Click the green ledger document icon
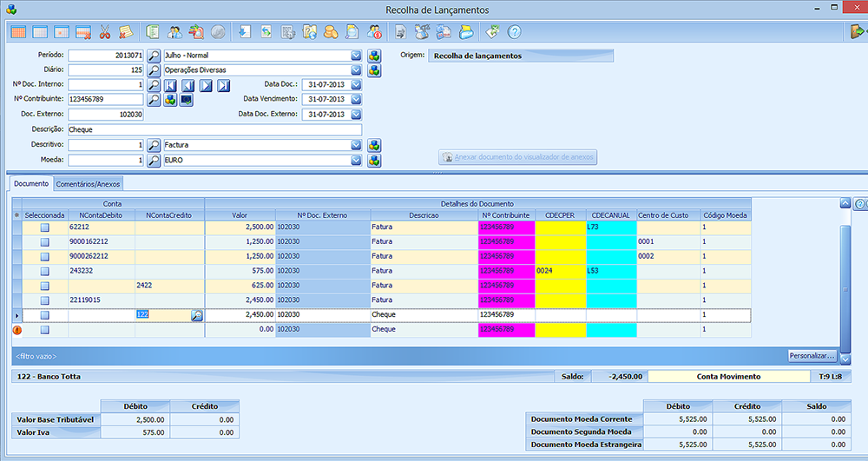This screenshot has height=461, width=868. [152, 32]
